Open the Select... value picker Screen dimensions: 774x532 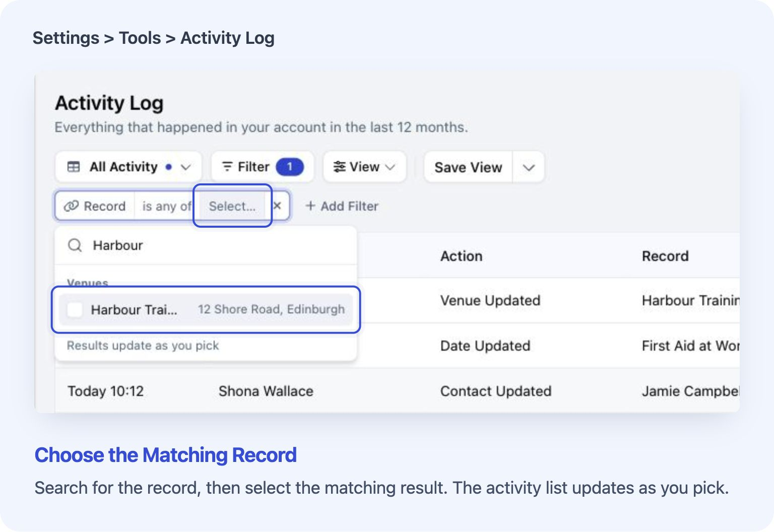232,206
